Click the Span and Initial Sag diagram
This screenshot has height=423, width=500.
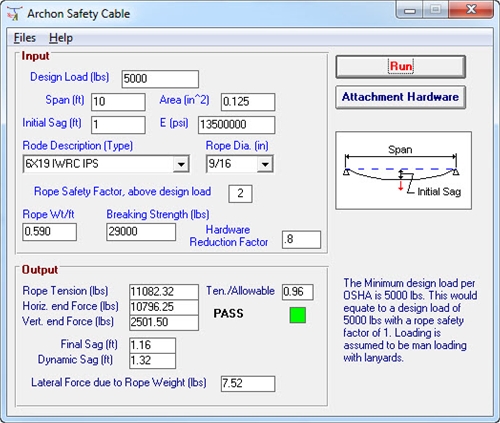[x=403, y=170]
